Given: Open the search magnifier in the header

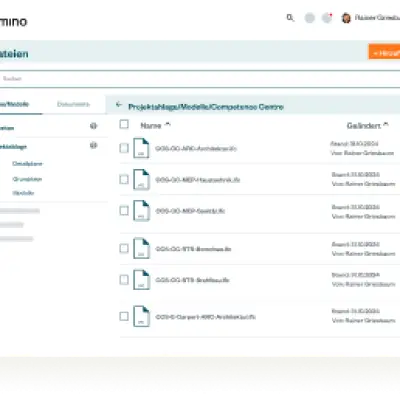Looking at the screenshot, I should point(290,18).
